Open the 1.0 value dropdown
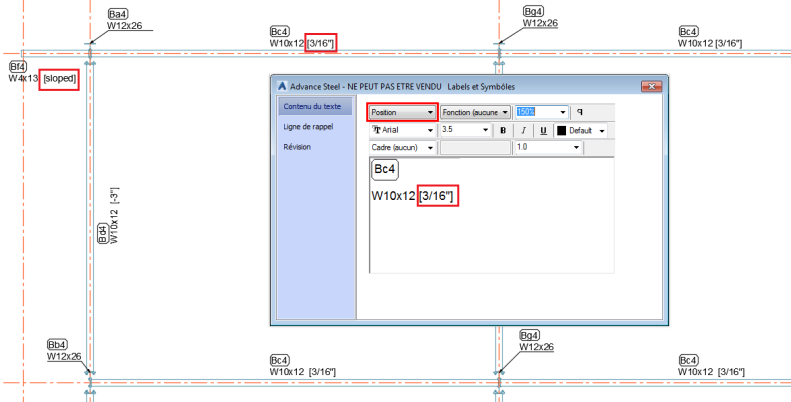This screenshot has width=791, height=402. (x=548, y=147)
